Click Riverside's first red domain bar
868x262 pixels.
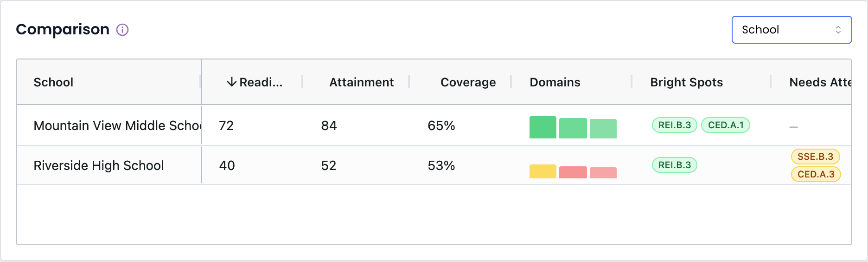[573, 172]
